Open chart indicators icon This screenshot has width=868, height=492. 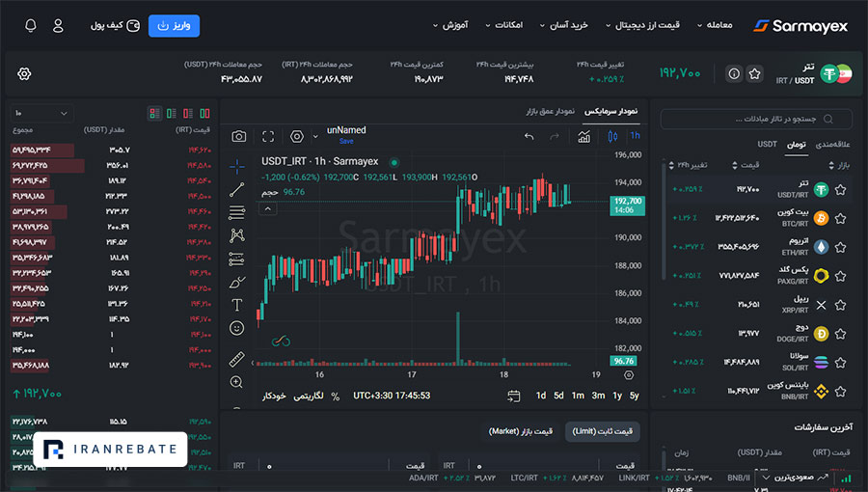[x=584, y=136]
